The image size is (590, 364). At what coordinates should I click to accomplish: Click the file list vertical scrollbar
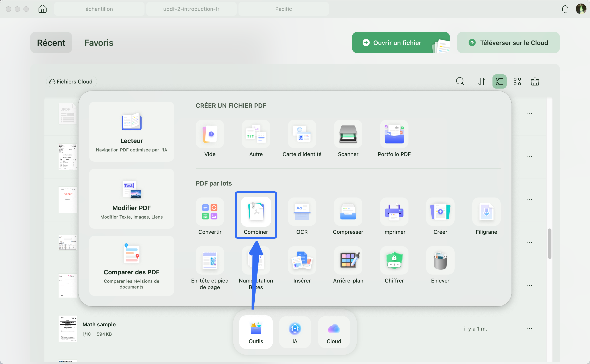(549, 243)
